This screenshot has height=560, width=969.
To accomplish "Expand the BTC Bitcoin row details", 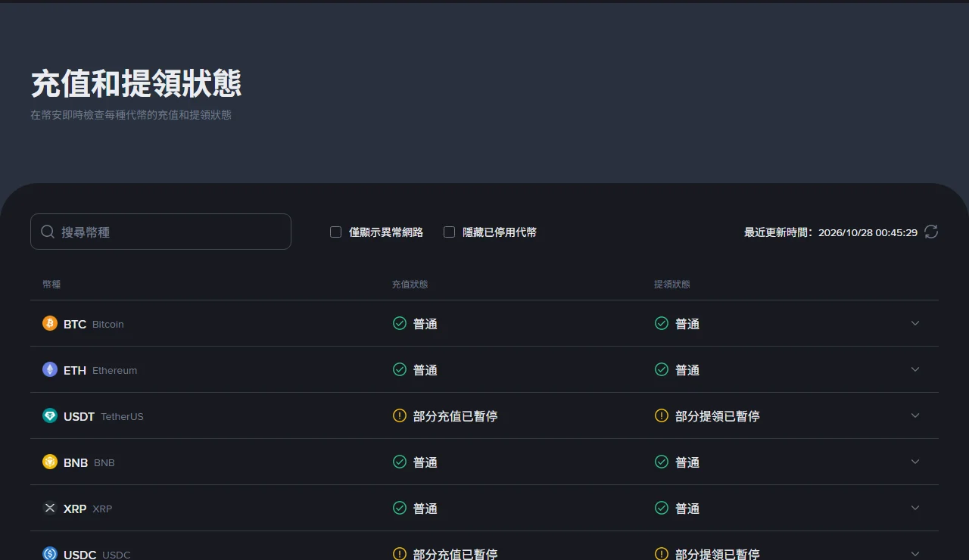I will [x=915, y=323].
